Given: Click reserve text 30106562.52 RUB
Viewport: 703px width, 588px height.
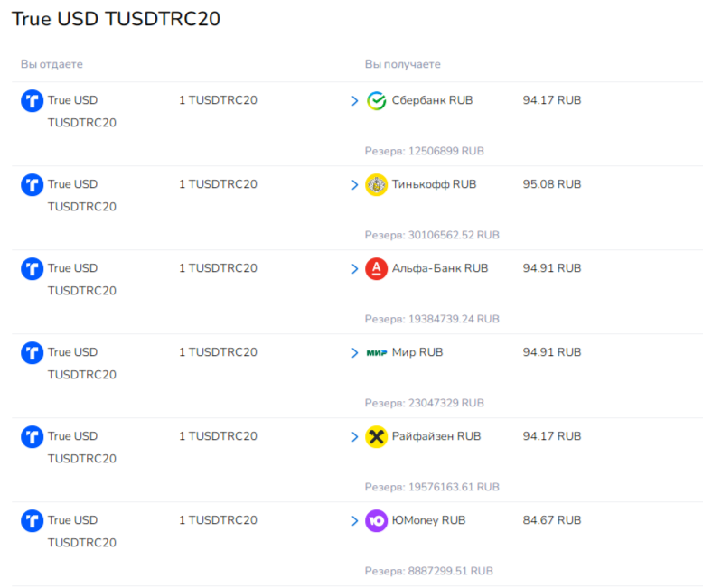Looking at the screenshot, I should click(432, 235).
